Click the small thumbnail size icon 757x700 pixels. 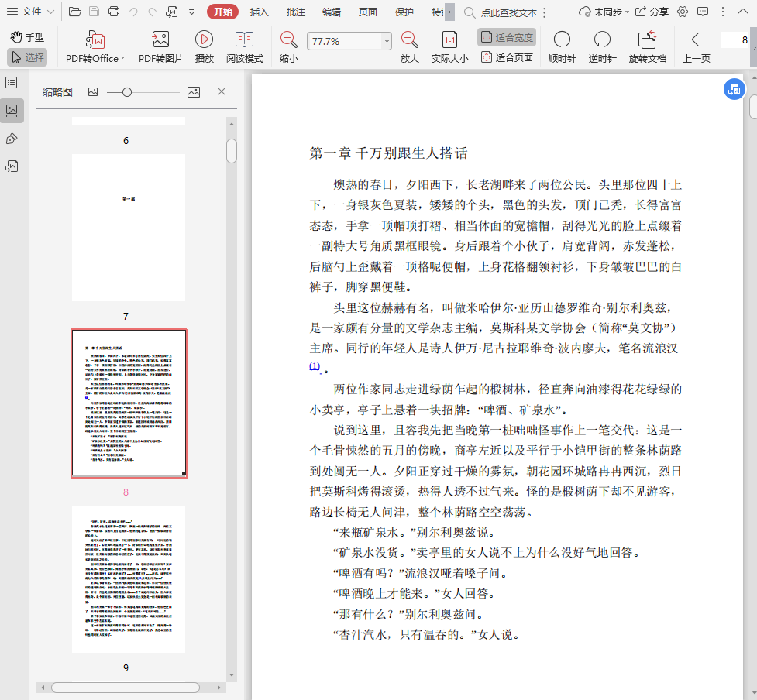point(93,91)
